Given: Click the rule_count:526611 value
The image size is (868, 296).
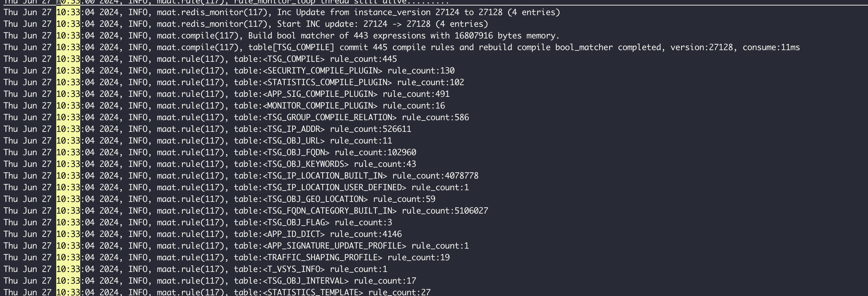Looking at the screenshot, I should point(371,129).
